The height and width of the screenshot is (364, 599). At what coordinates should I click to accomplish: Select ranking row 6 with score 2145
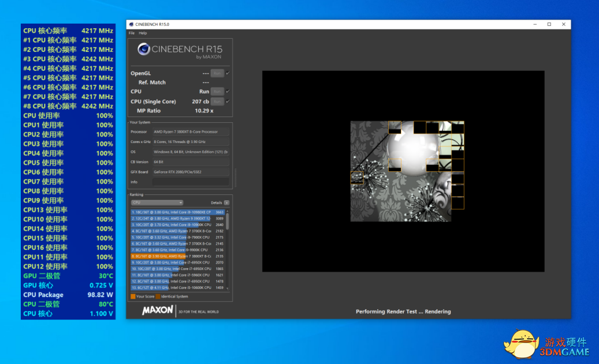point(178,244)
